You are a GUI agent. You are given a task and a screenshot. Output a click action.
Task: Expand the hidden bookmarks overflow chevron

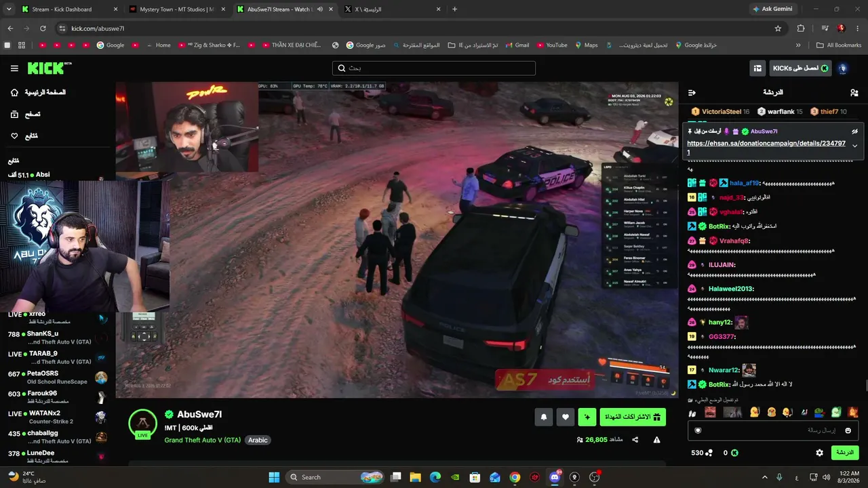click(x=798, y=45)
